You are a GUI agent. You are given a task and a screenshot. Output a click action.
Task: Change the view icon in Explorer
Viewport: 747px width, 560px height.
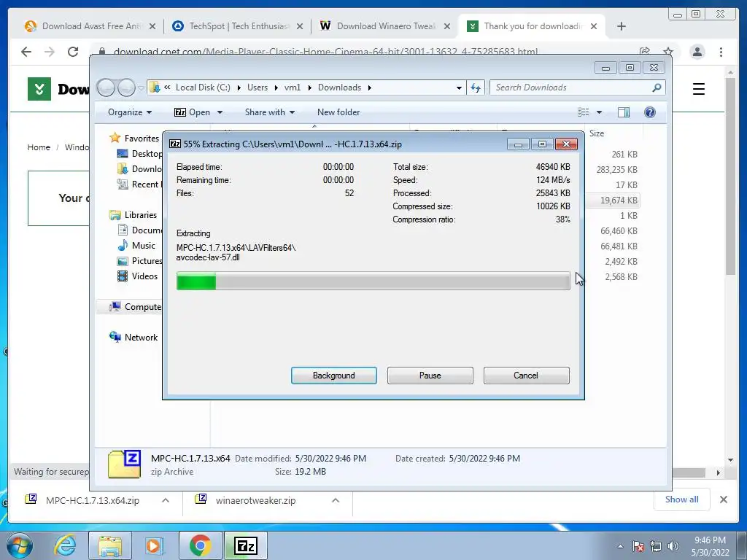(x=583, y=112)
